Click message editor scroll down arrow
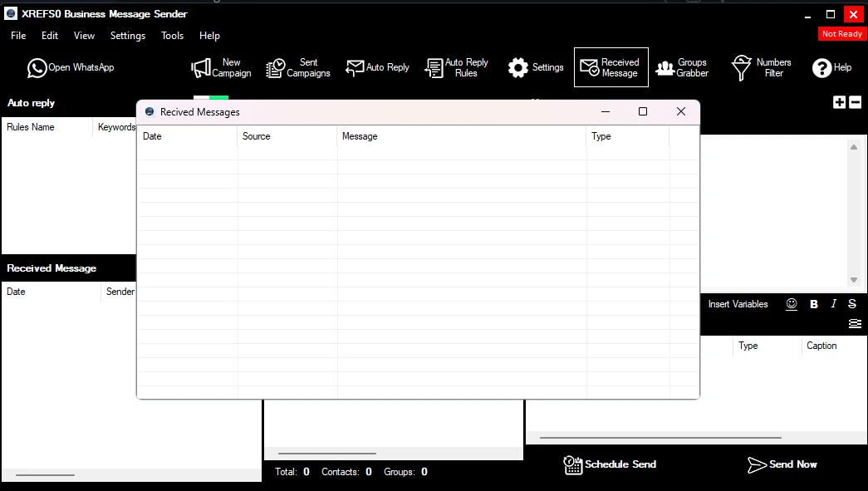Image resolution: width=868 pixels, height=491 pixels. [854, 280]
